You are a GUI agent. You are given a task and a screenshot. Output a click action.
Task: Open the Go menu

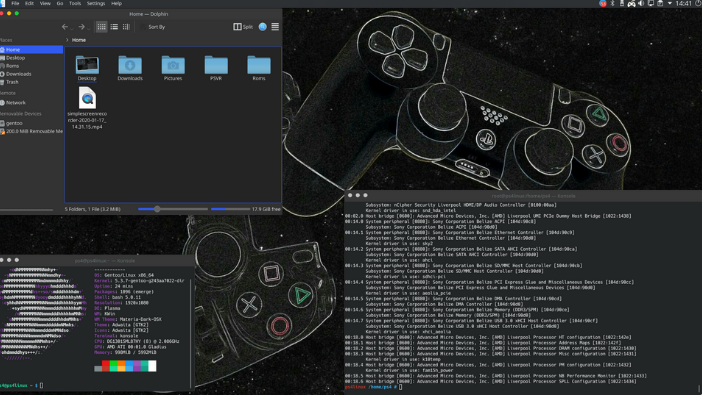pos(60,3)
